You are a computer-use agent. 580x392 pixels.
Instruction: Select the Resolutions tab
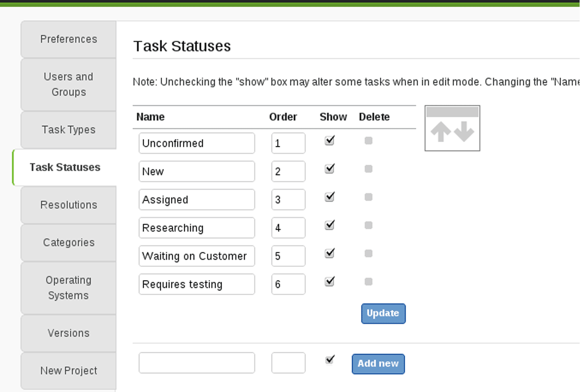(x=69, y=205)
